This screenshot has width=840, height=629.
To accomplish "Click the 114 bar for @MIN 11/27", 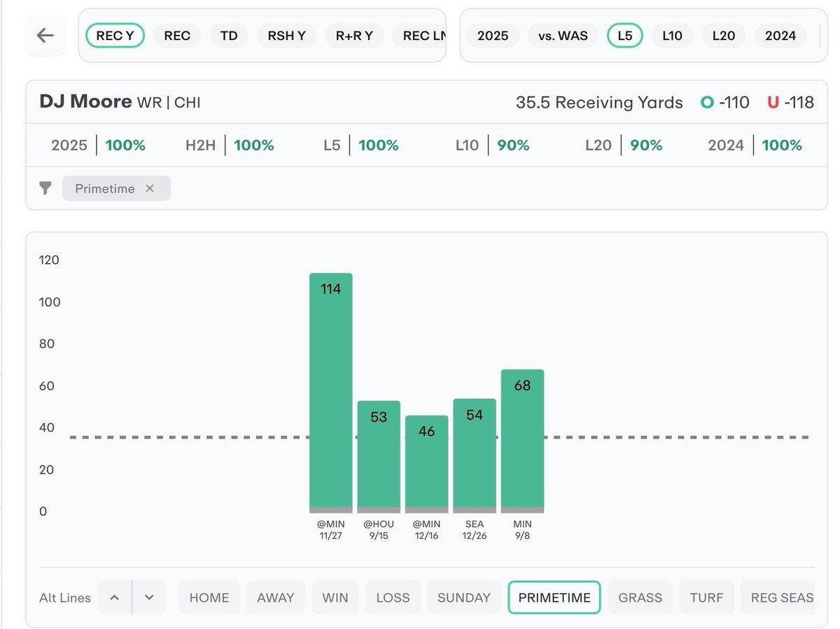I will coord(331,393).
